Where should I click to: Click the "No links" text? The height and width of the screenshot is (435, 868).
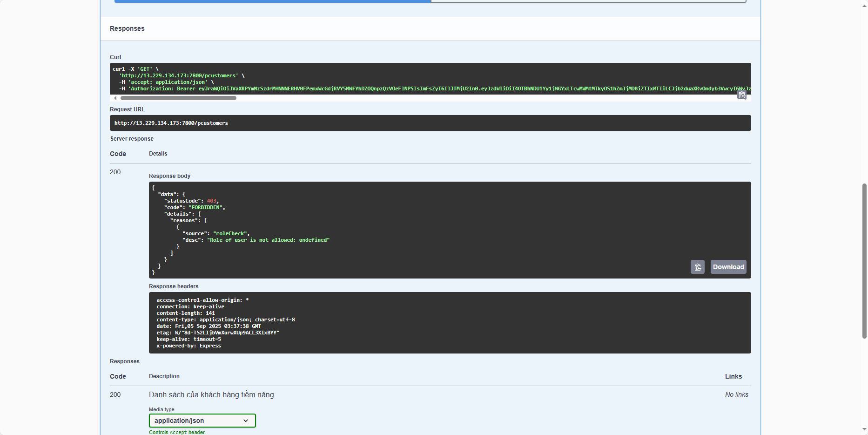(736, 394)
